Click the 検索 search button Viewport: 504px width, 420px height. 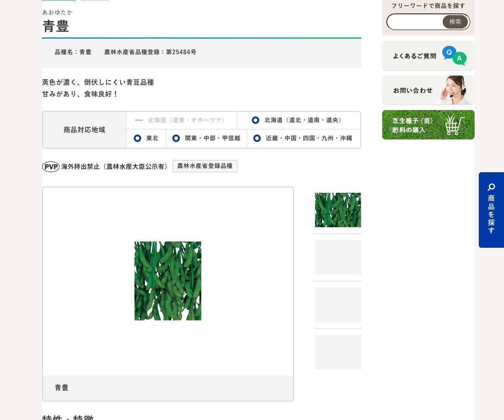pyautogui.click(x=455, y=22)
